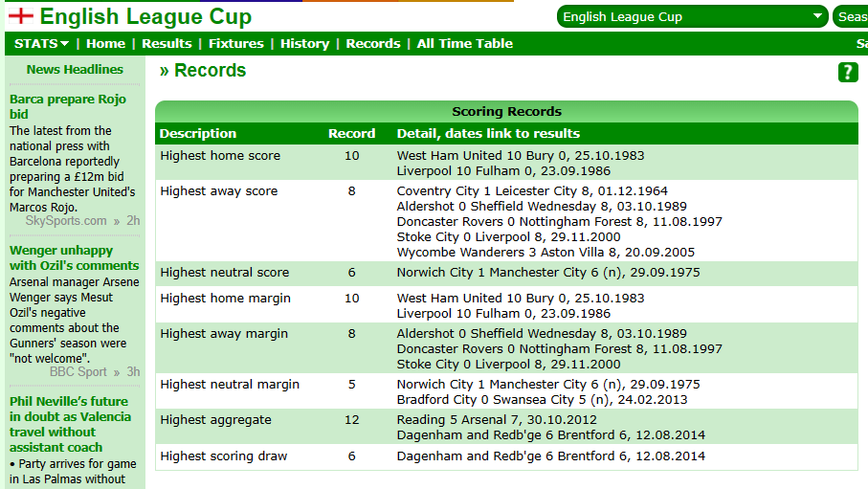Read Wenger unhappy with Ozil's comments story
The width and height of the screenshot is (868, 489).
(74, 257)
